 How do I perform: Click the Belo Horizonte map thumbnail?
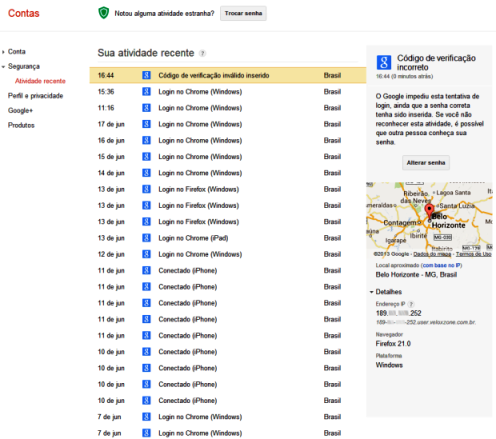point(429,220)
